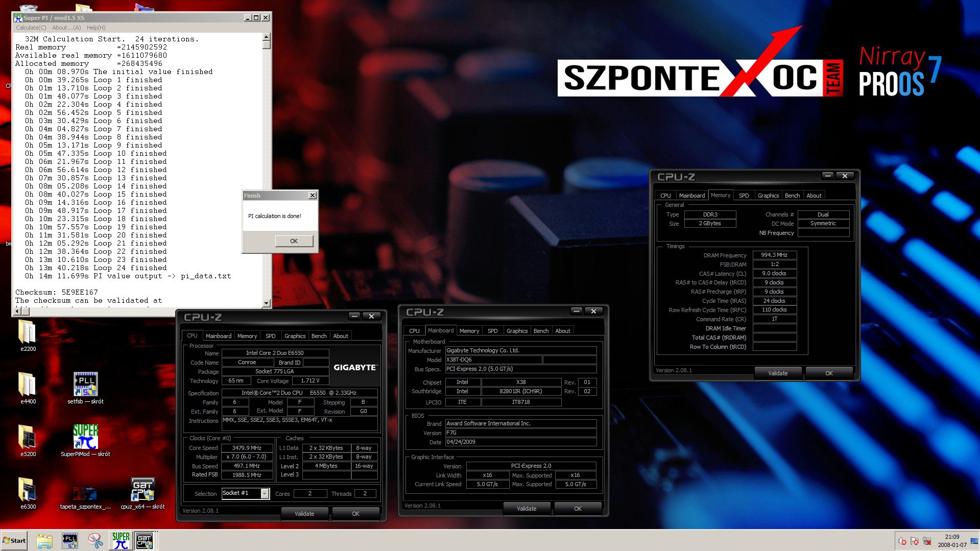Screen dimensions: 980x551
Task: Click the Super PI scrollbar down arrow
Action: pos(266,303)
